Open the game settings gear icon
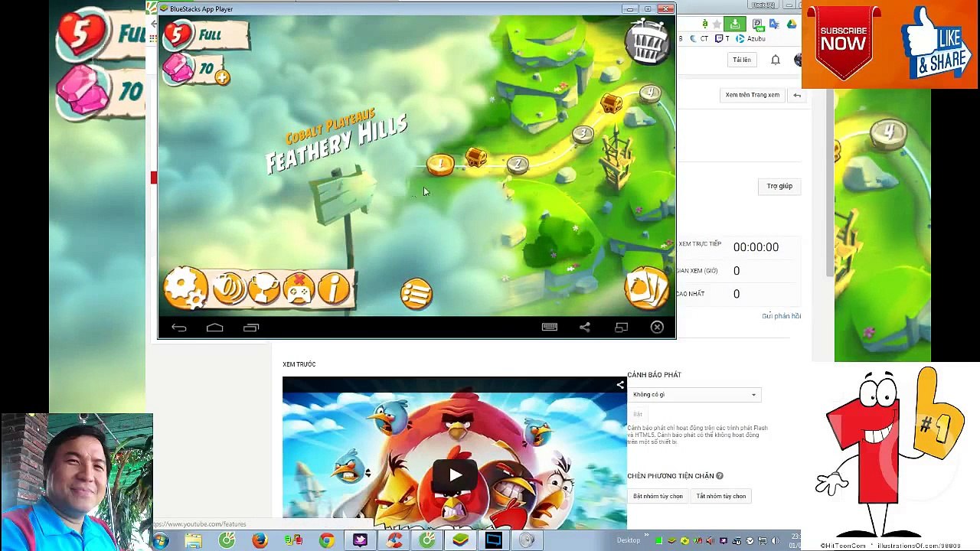The width and height of the screenshot is (980, 551). click(185, 289)
